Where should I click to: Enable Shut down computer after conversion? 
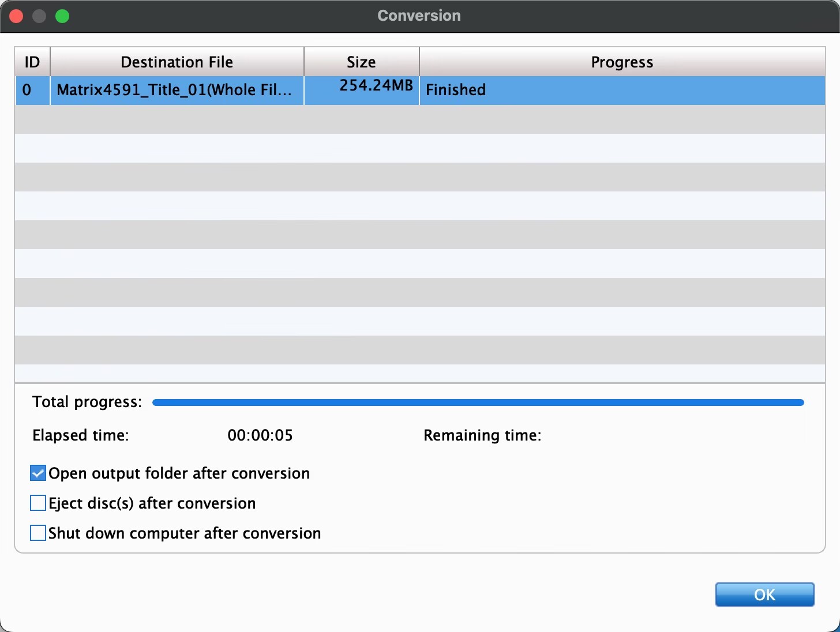38,533
